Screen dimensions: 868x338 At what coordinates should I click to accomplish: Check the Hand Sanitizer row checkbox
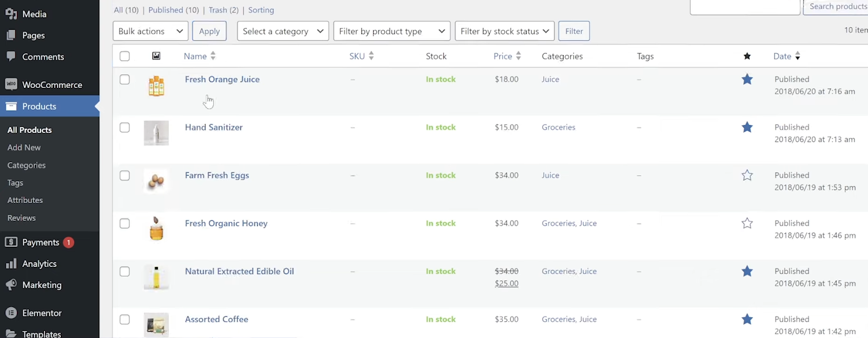point(125,127)
